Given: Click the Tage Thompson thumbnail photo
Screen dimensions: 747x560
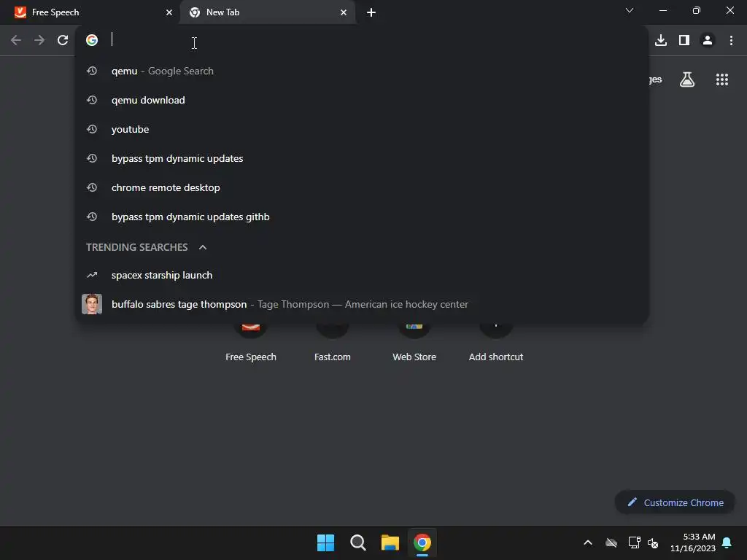Looking at the screenshot, I should 92,304.
